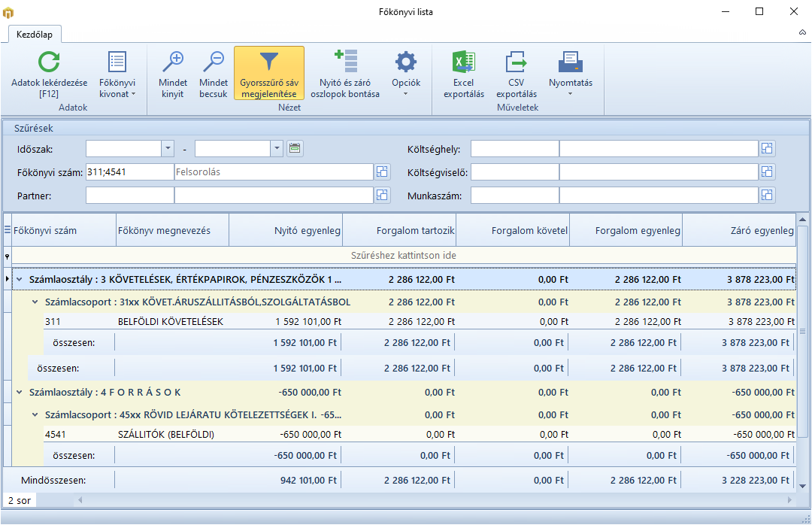Sort by the Záró egyenleg column header
Screen dimensions: 812x525
(x=739, y=231)
